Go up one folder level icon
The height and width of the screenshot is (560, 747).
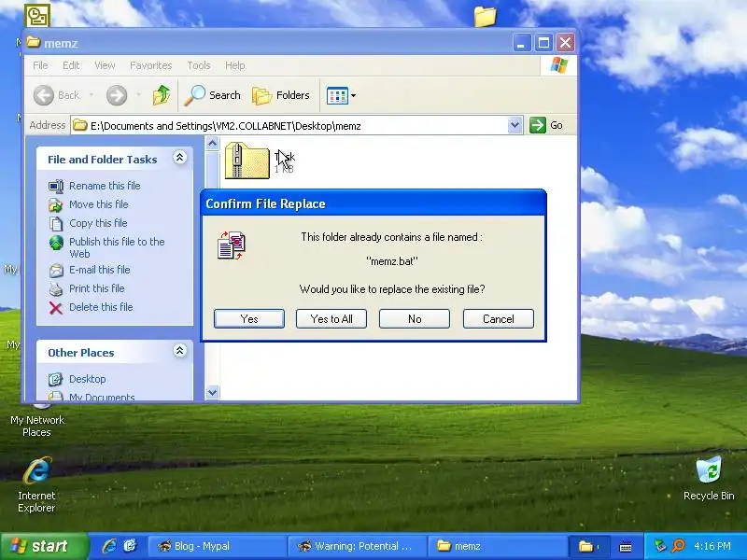[161, 95]
